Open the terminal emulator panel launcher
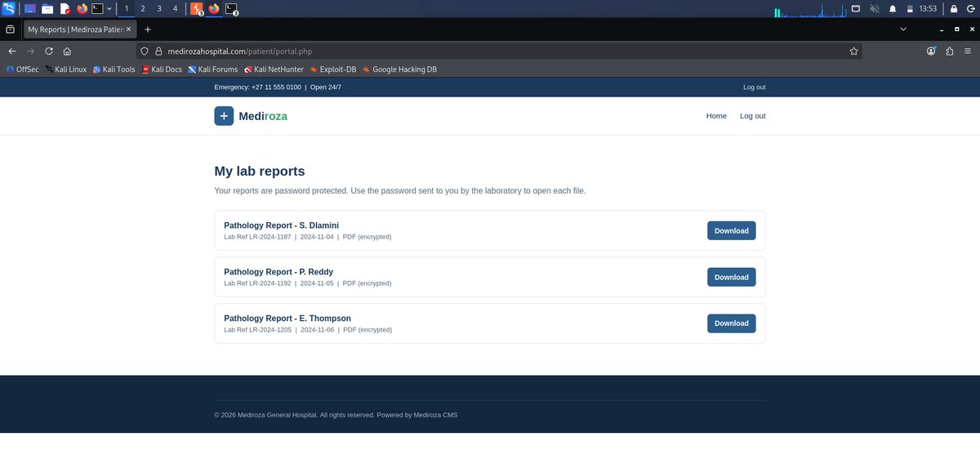Viewport: 980px width, 455px height. click(x=97, y=8)
